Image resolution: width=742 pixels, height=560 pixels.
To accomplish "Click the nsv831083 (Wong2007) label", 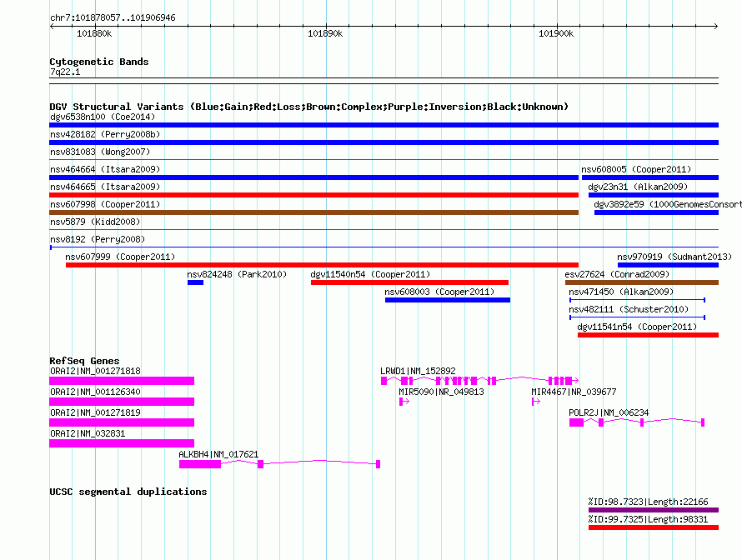I will (x=100, y=152).
